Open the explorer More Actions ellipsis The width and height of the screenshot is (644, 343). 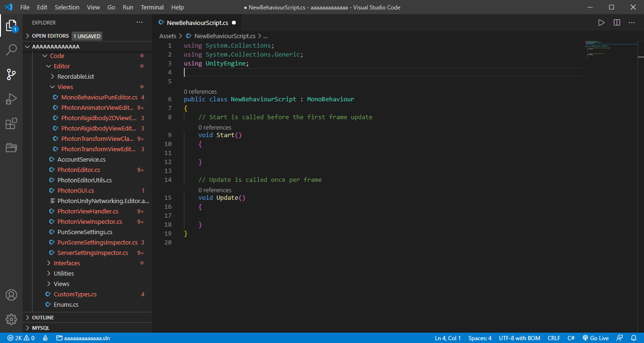[x=140, y=23]
